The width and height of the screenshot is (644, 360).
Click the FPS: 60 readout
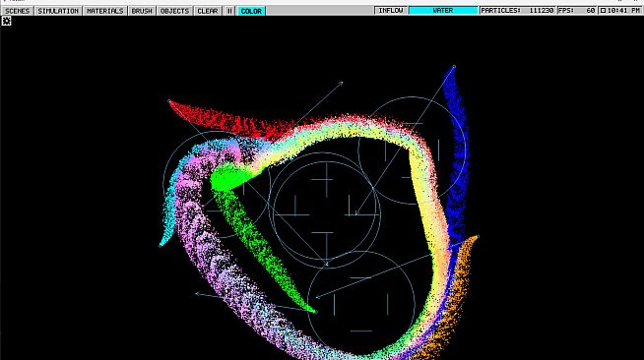577,10
